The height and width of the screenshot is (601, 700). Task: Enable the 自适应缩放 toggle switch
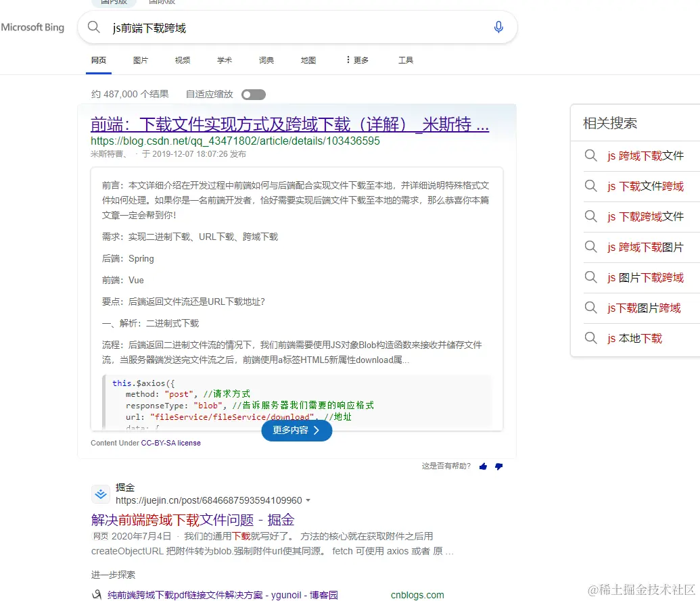click(253, 95)
